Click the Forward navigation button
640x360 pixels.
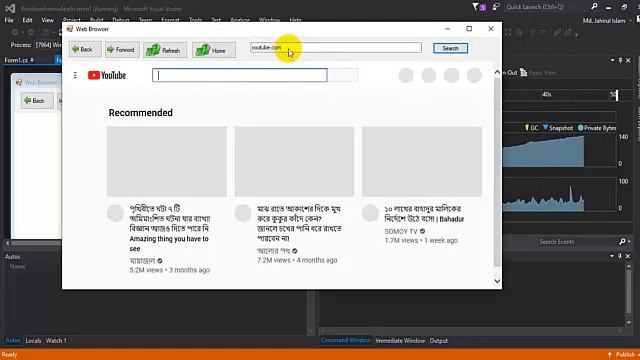pyautogui.click(x=122, y=49)
